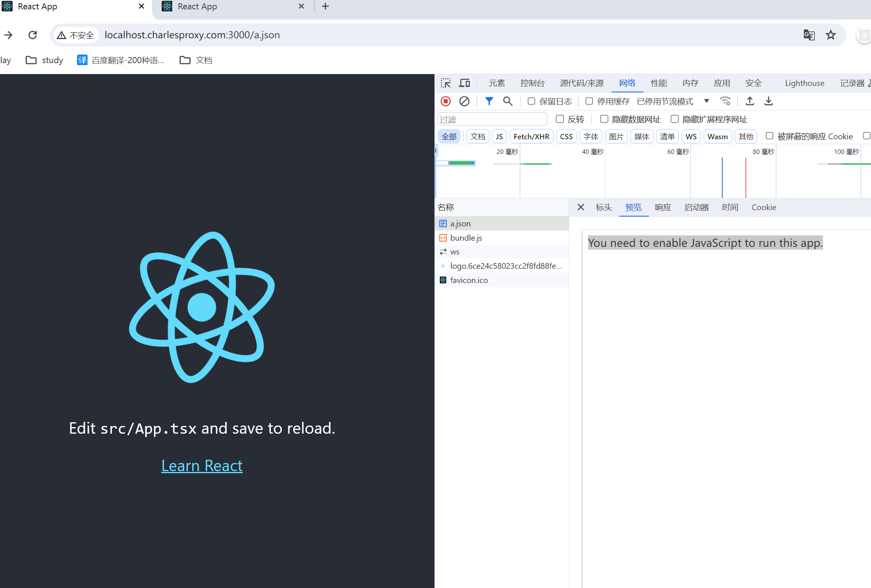
Task: Open the Lighthouse panel
Action: [805, 83]
